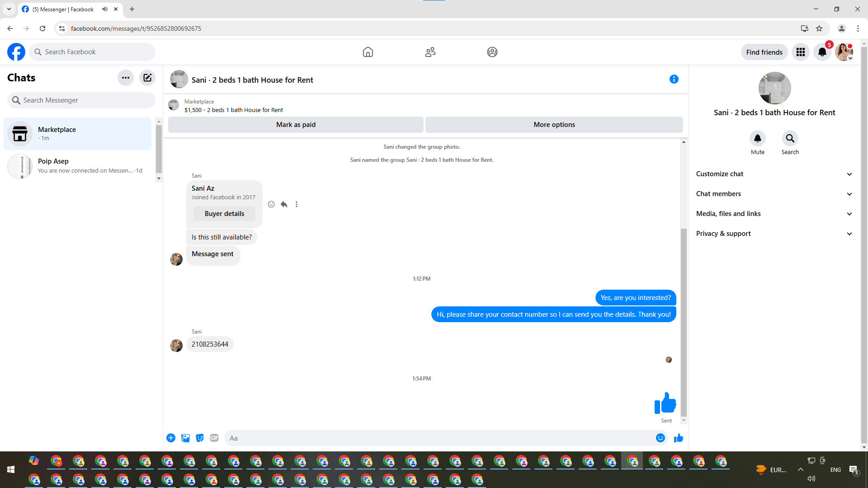Click the conversation information icon

pos(674,80)
